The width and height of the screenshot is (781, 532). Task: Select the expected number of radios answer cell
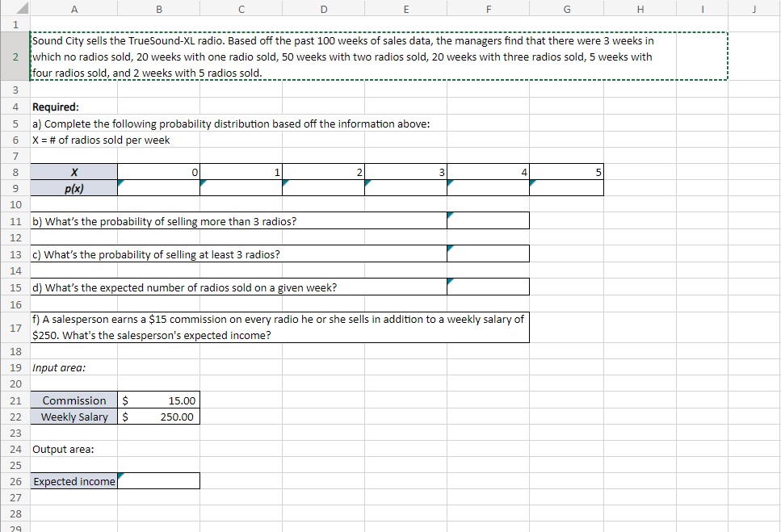click(x=488, y=286)
